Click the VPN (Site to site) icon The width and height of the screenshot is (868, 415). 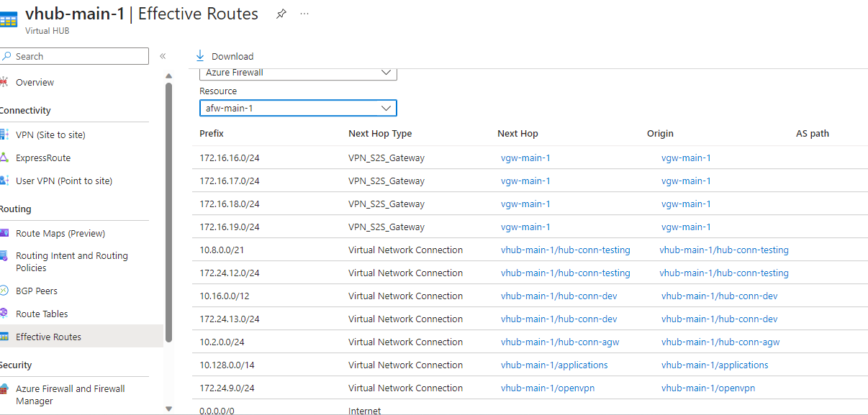[4, 134]
